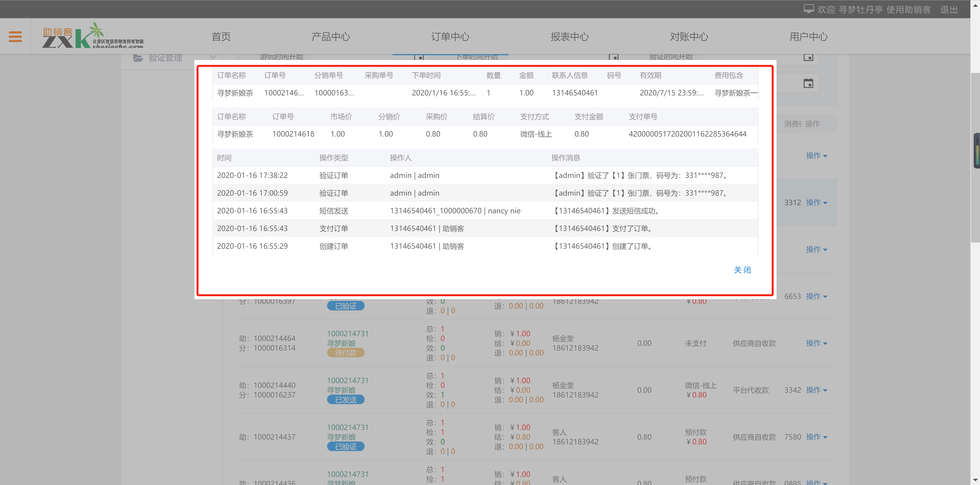Open the calendar picker for 验证时间开始

809,58
